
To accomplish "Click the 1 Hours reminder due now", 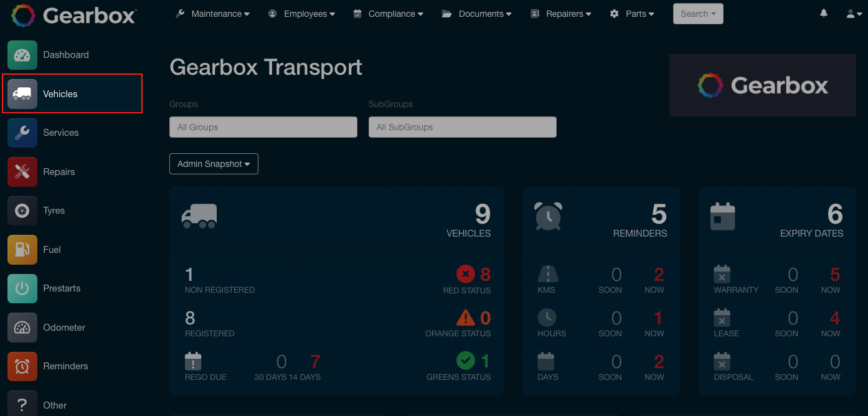I will (659, 318).
